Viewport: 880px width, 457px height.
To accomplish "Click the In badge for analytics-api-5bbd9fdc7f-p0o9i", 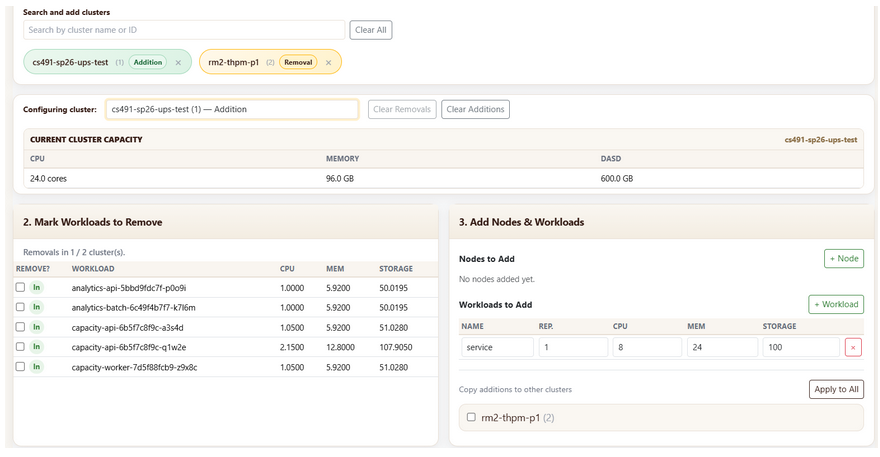I will coord(36,287).
